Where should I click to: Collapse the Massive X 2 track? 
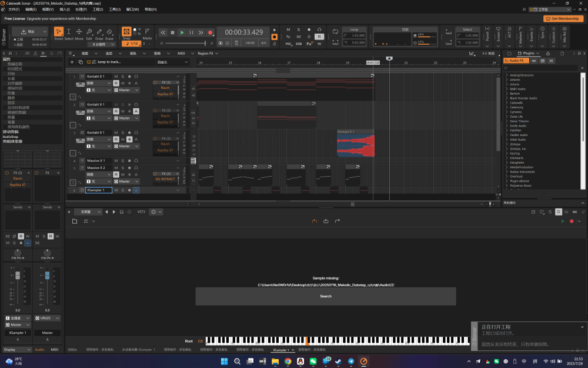[x=178, y=168]
